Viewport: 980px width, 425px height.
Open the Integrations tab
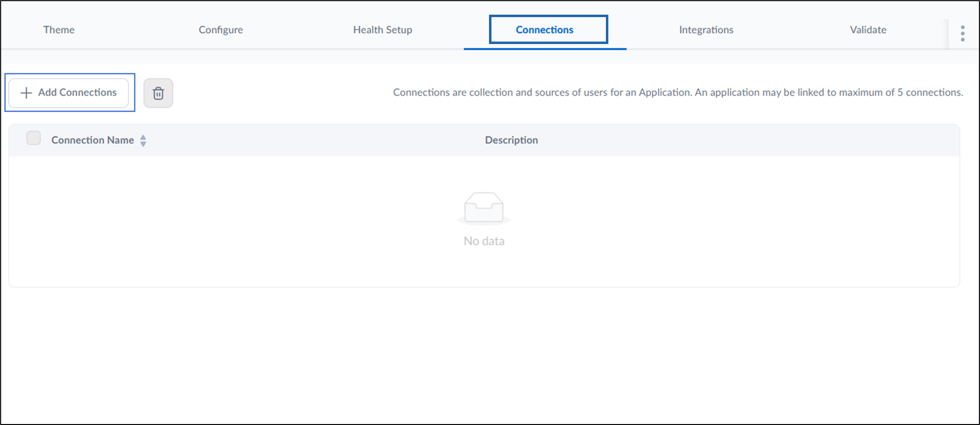point(706,30)
